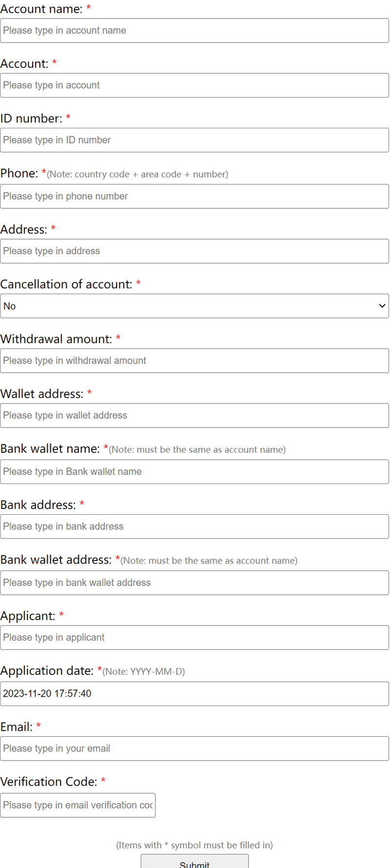Open the Cancellation of account dropdown

click(194, 306)
